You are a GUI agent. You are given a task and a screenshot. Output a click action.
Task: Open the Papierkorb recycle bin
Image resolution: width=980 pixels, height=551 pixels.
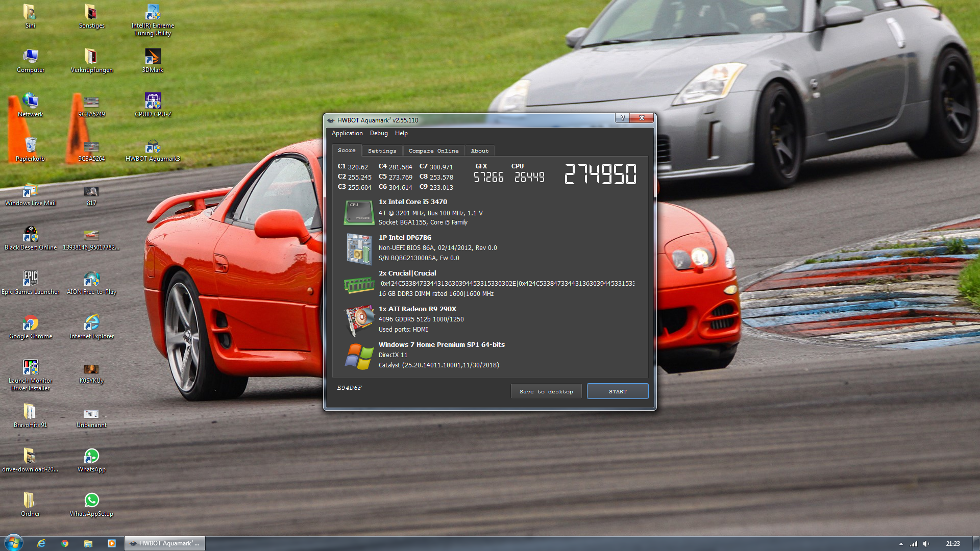[30, 149]
